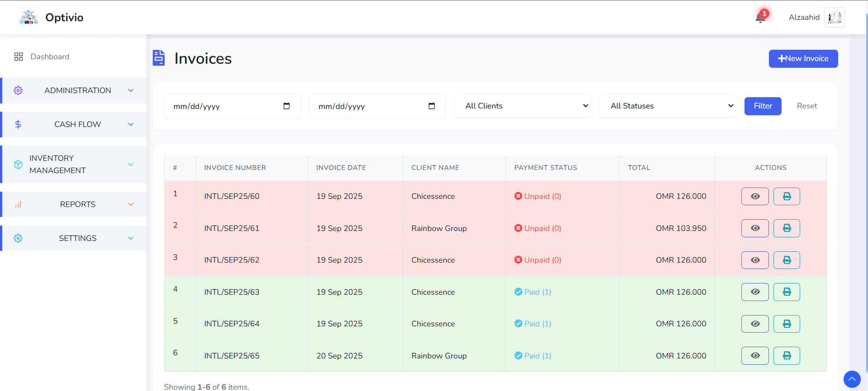
Task: View invoice INTL/SEP25/65 eye icon
Action: click(x=755, y=356)
